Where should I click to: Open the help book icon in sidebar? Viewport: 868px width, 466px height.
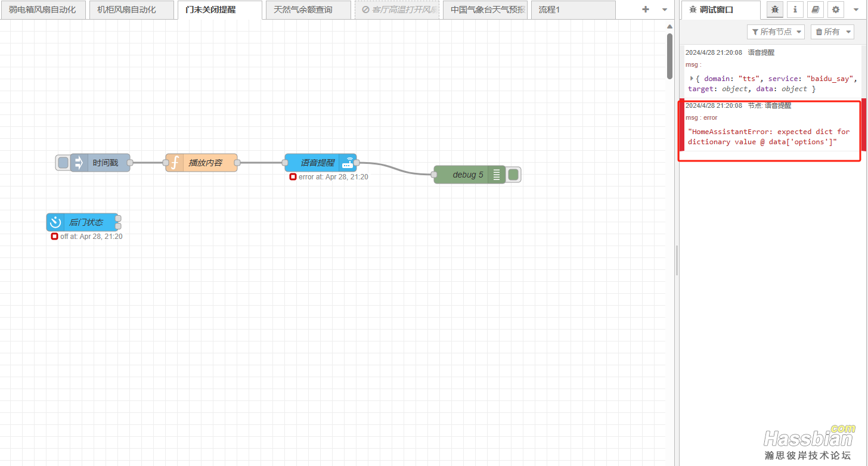tap(815, 10)
